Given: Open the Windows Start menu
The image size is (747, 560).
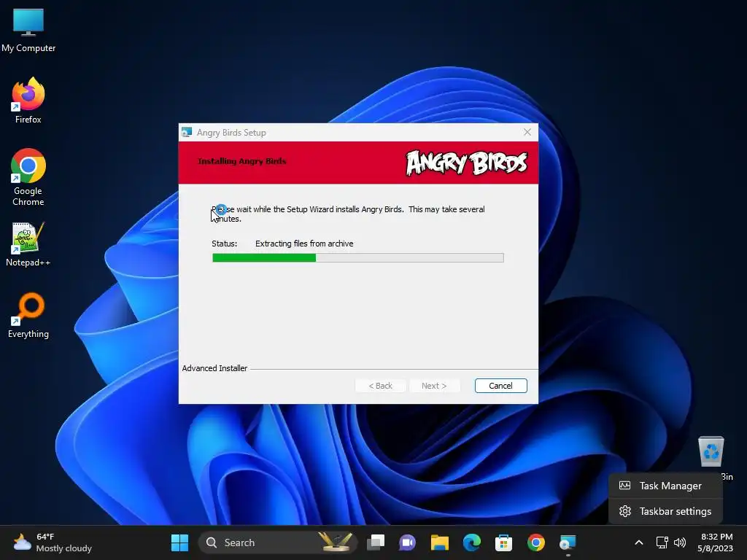Looking at the screenshot, I should 179,542.
